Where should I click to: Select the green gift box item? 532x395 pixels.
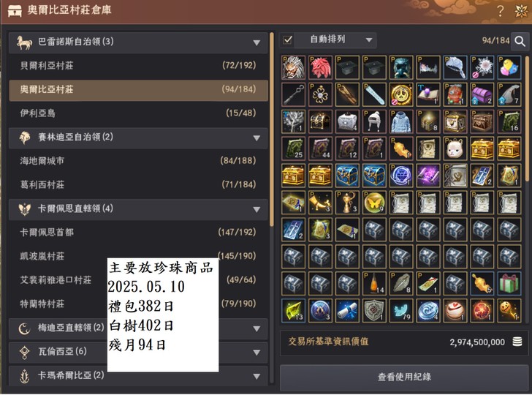[509, 283]
